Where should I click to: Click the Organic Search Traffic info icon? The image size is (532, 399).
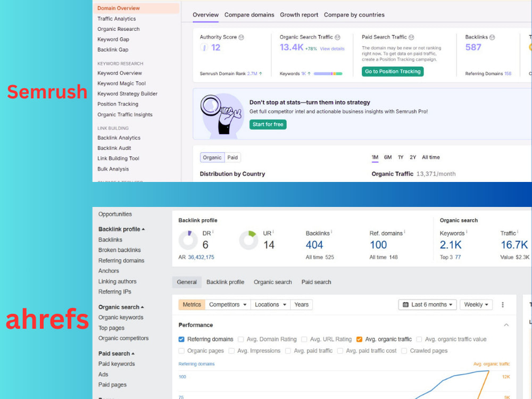point(337,37)
